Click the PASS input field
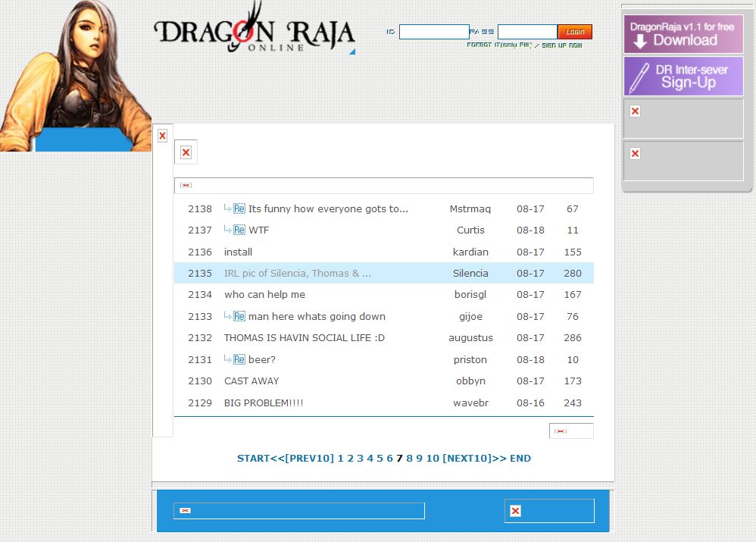This screenshot has height=542, width=756. click(527, 32)
